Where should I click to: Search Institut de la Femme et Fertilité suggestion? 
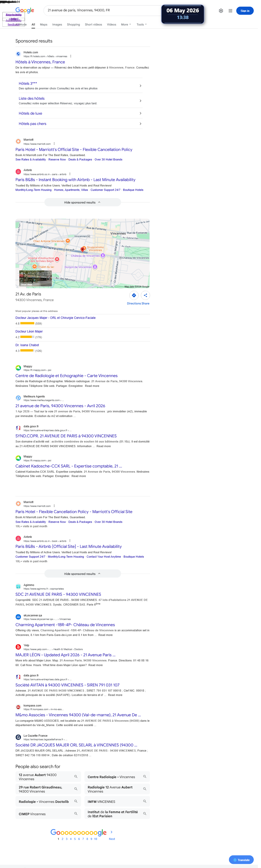point(117,814)
